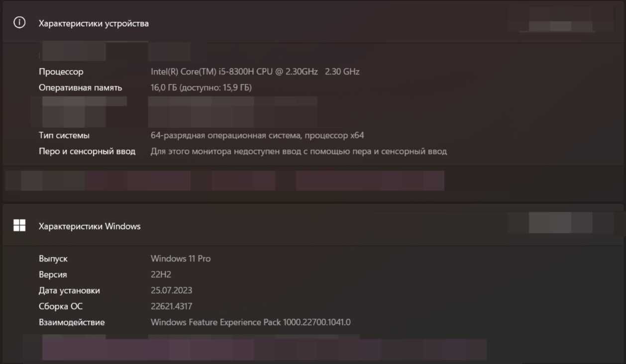Select the Тип системы label

pyautogui.click(x=64, y=135)
